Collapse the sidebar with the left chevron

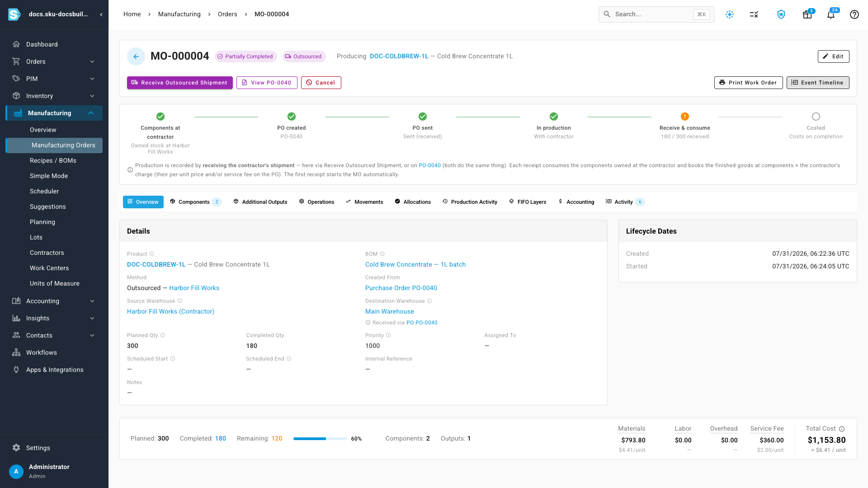point(101,14)
